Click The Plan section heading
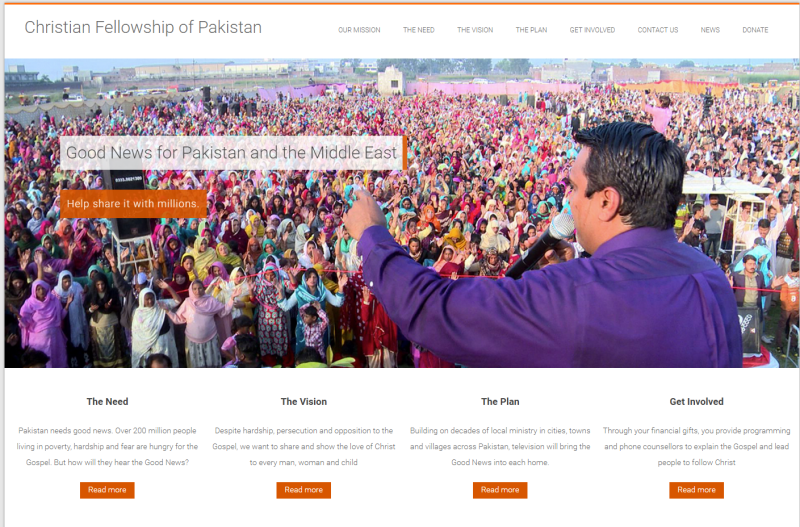 pos(500,401)
